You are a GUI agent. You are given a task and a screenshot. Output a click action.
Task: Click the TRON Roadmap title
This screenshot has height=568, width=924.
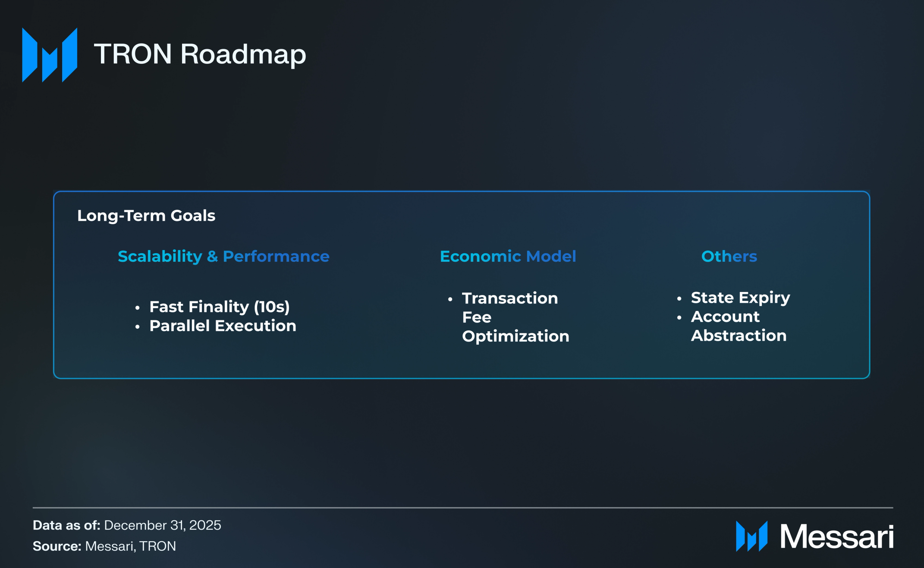[200, 54]
